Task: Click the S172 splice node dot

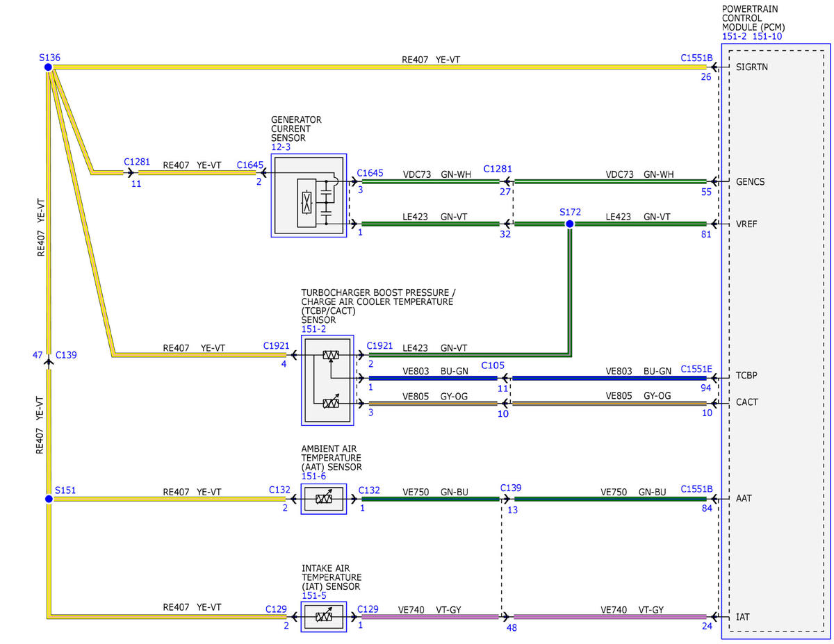Action: pyautogui.click(x=570, y=224)
